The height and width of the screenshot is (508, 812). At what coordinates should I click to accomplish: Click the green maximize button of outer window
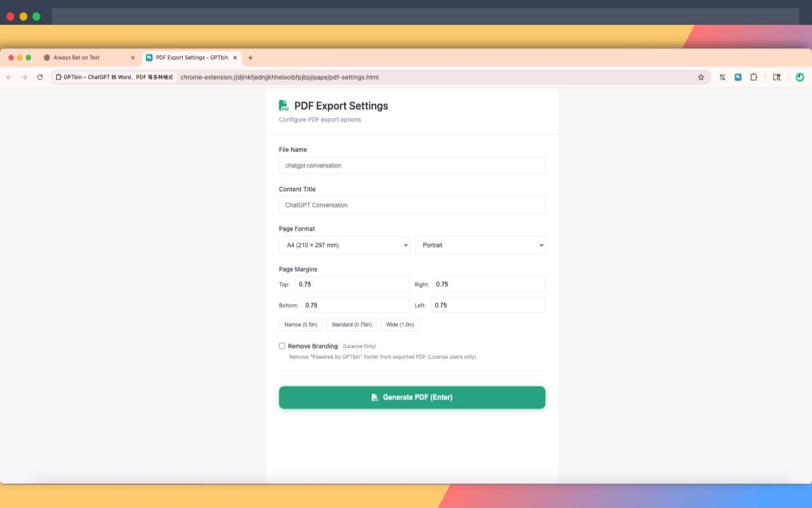[36, 17]
